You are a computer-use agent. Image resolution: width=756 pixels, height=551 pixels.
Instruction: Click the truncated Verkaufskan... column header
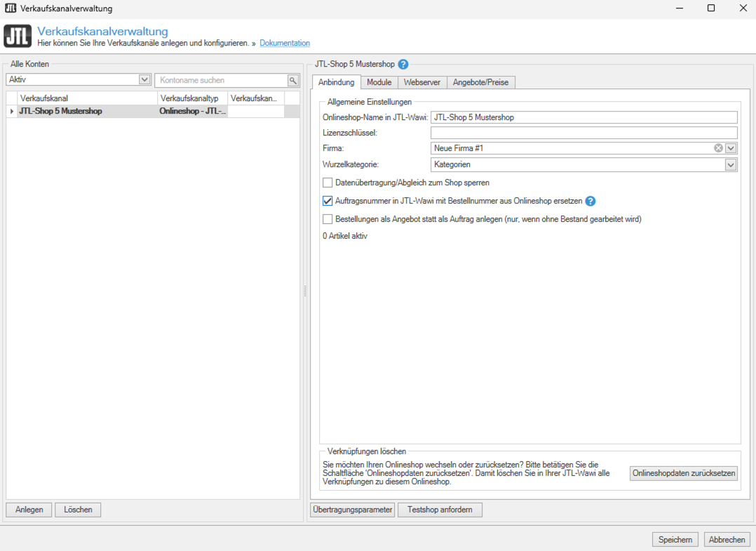256,98
